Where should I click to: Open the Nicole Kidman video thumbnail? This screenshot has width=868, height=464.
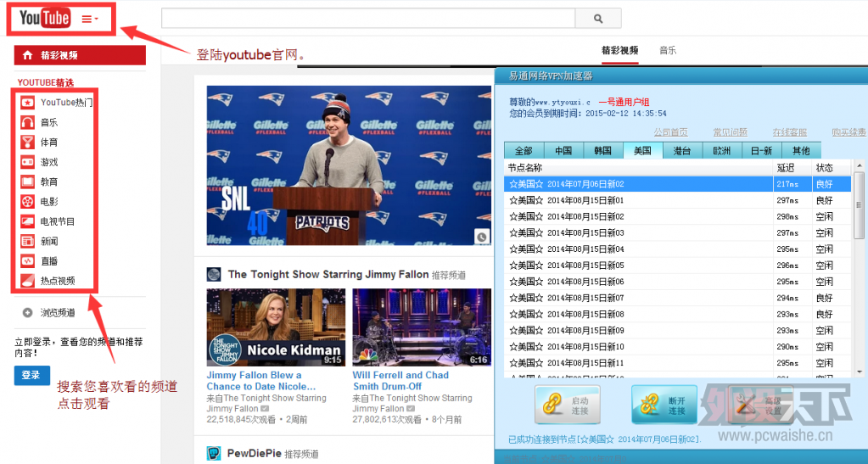point(276,327)
